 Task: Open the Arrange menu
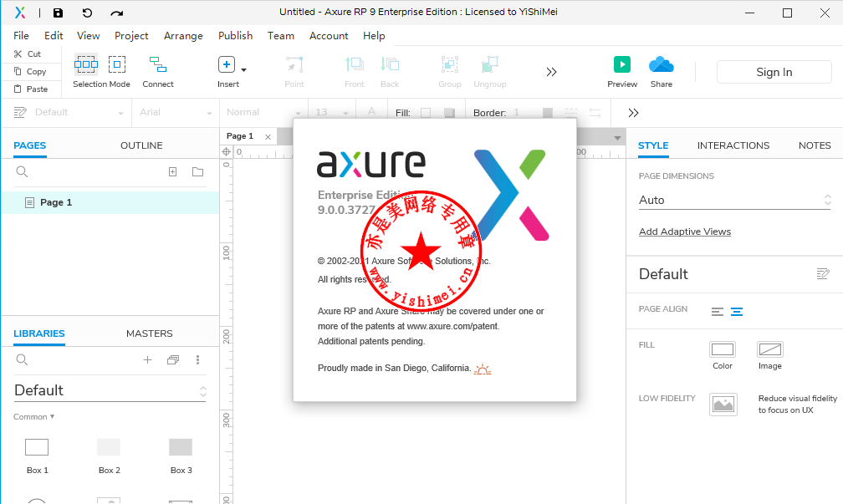183,35
